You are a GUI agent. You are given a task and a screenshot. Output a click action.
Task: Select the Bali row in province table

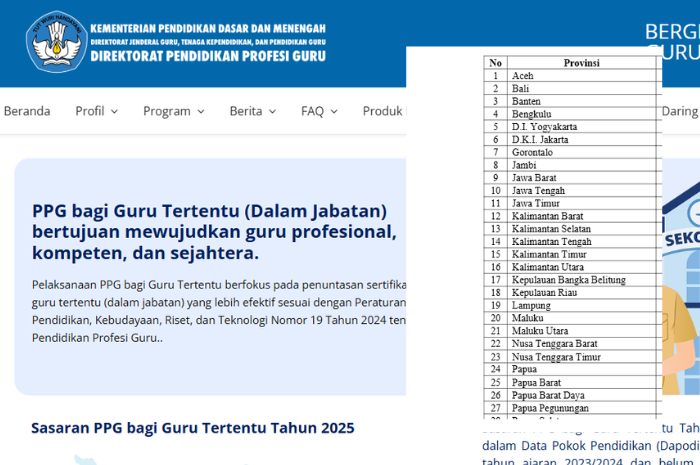point(570,88)
